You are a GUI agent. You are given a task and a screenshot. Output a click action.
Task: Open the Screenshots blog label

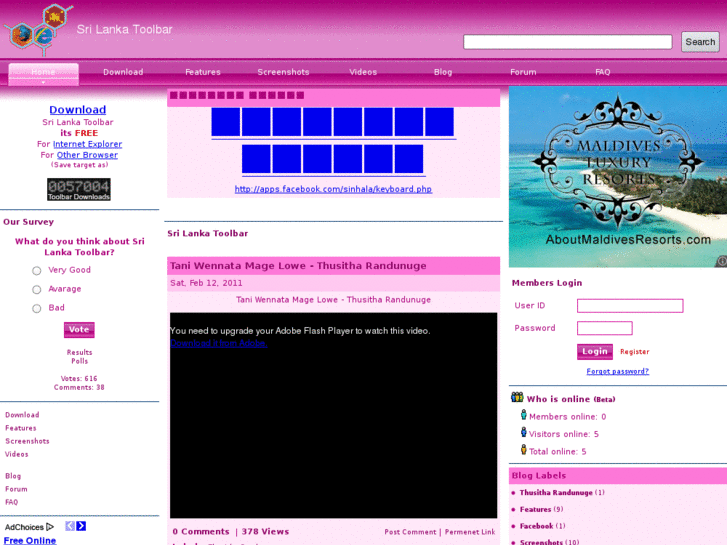pos(541,542)
